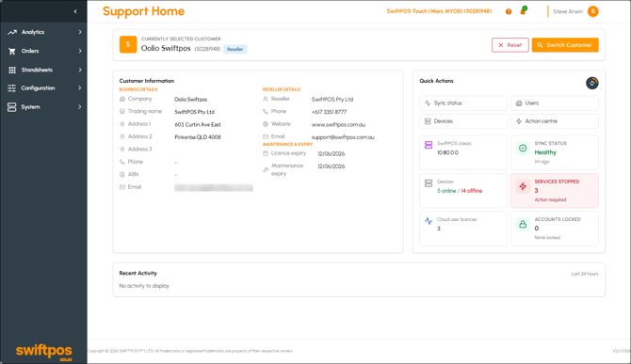This screenshot has width=631, height=364.
Task: Click the dark refresh icon in Quick Actions
Action: (592, 83)
